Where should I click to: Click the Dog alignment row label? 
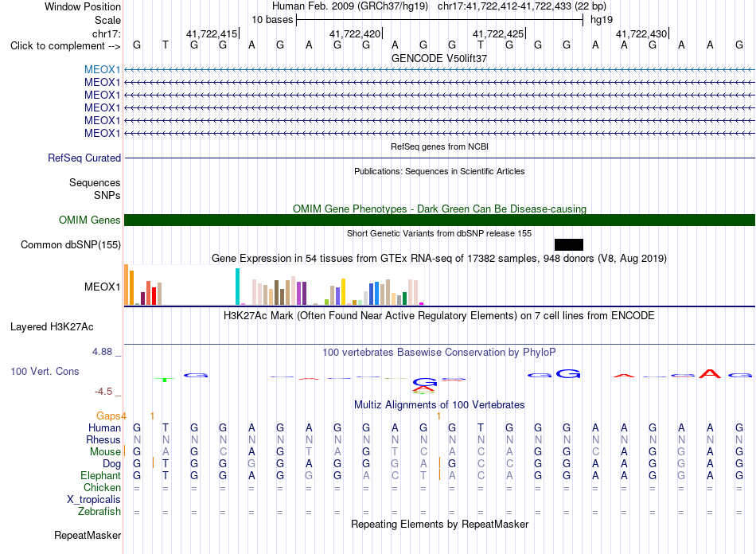[111, 464]
